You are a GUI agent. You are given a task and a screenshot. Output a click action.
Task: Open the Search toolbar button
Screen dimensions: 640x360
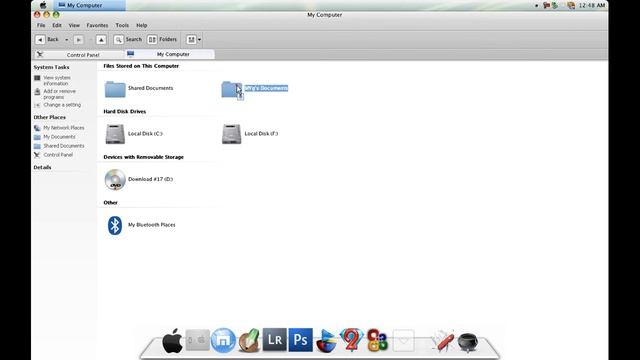(x=128, y=40)
